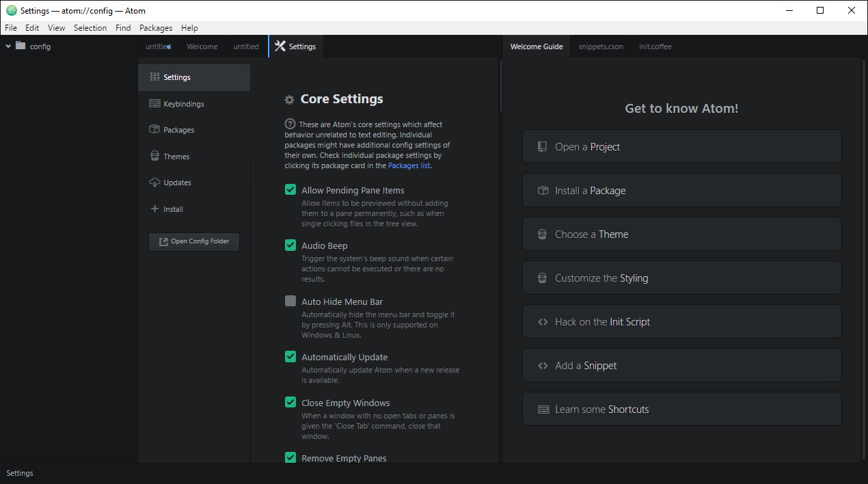Select the Themes section icon
This screenshot has height=484, width=868.
(155, 156)
